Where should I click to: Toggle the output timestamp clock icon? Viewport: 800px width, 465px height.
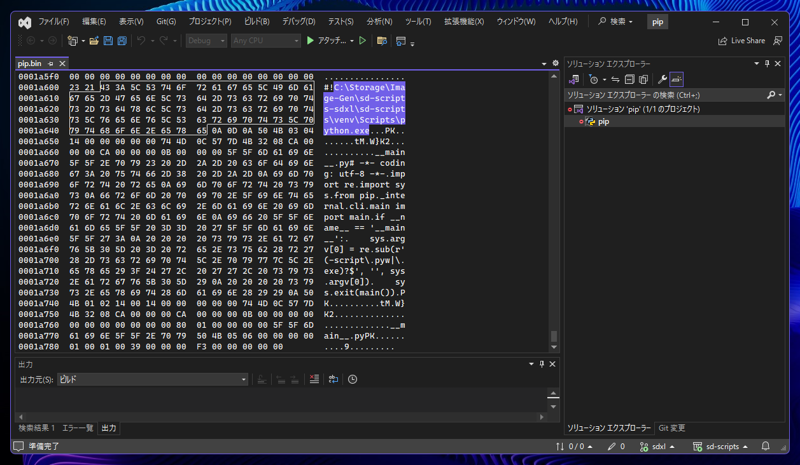click(x=353, y=379)
